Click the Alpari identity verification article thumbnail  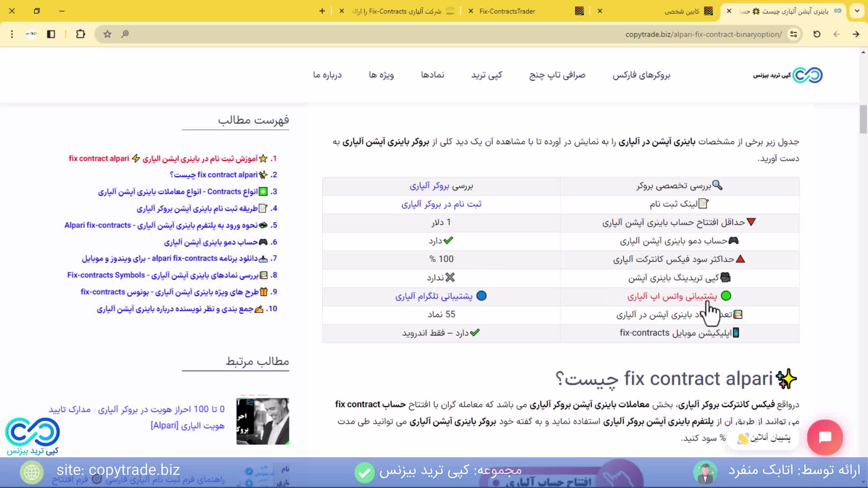point(262,421)
